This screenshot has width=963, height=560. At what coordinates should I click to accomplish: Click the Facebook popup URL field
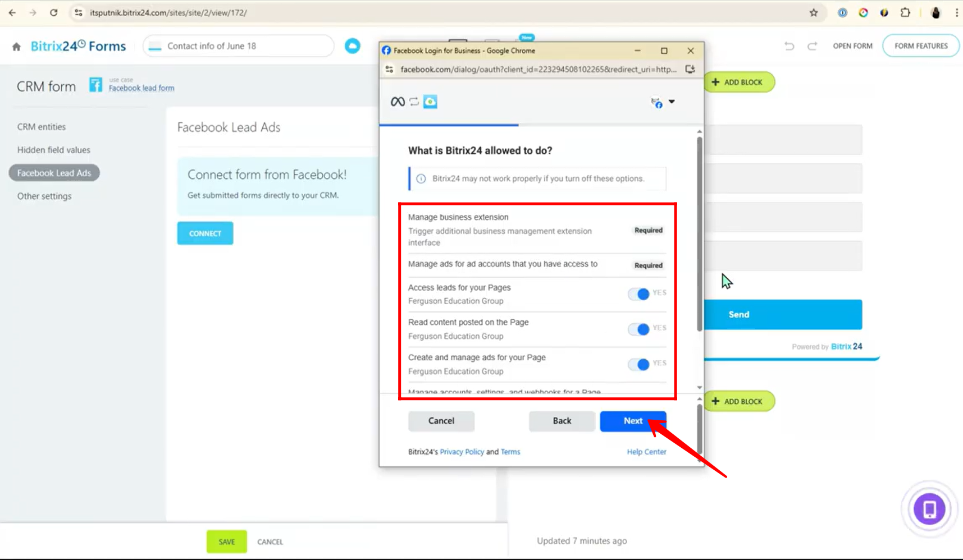(538, 70)
